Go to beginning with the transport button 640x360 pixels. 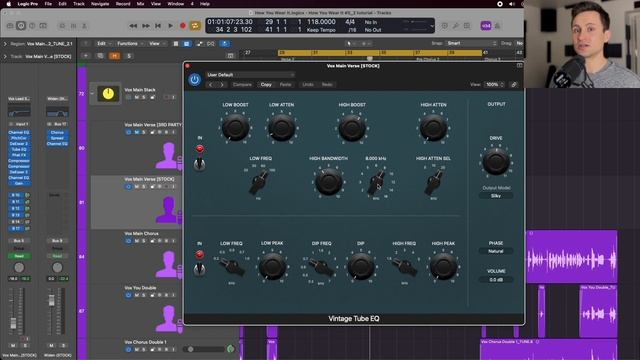pyautogui.click(x=158, y=26)
